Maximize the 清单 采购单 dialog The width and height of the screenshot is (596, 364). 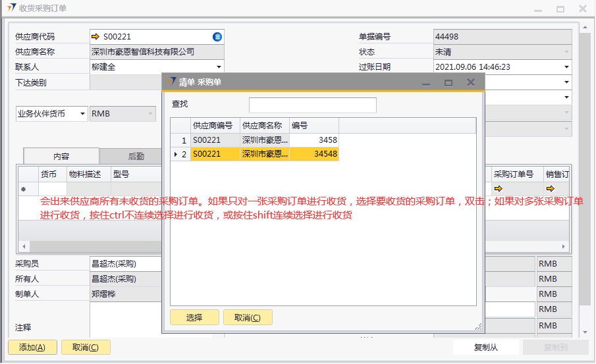[x=448, y=83]
